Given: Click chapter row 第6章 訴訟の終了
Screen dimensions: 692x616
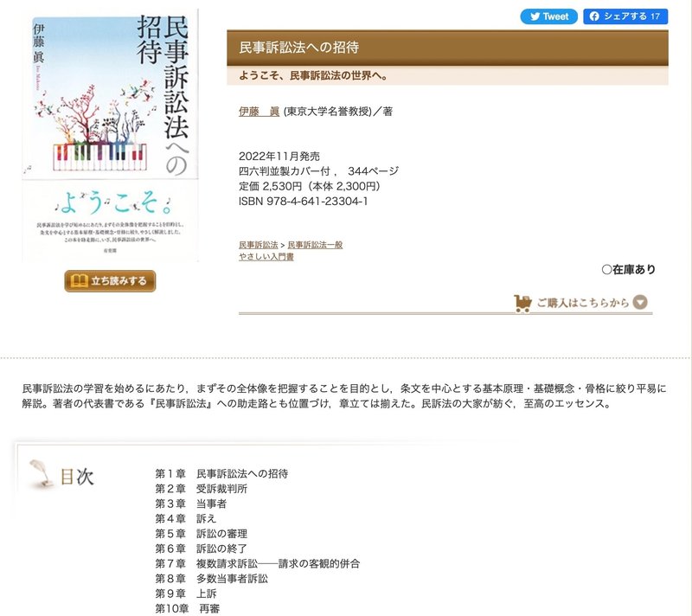Looking at the screenshot, I should (201, 549).
